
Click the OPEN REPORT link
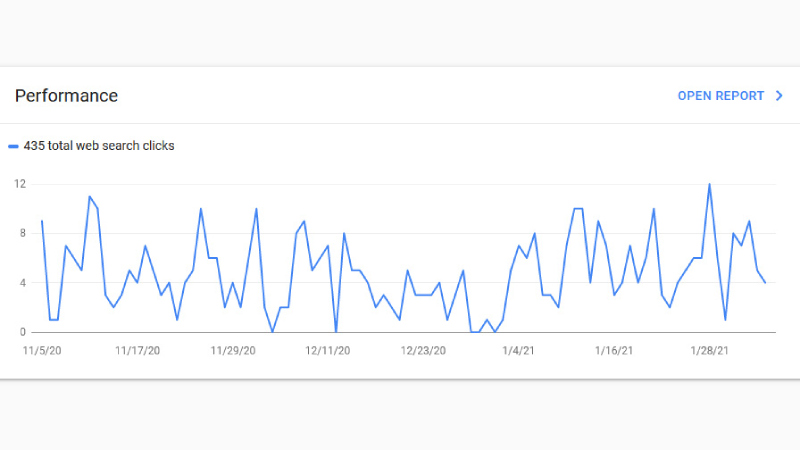click(x=720, y=96)
